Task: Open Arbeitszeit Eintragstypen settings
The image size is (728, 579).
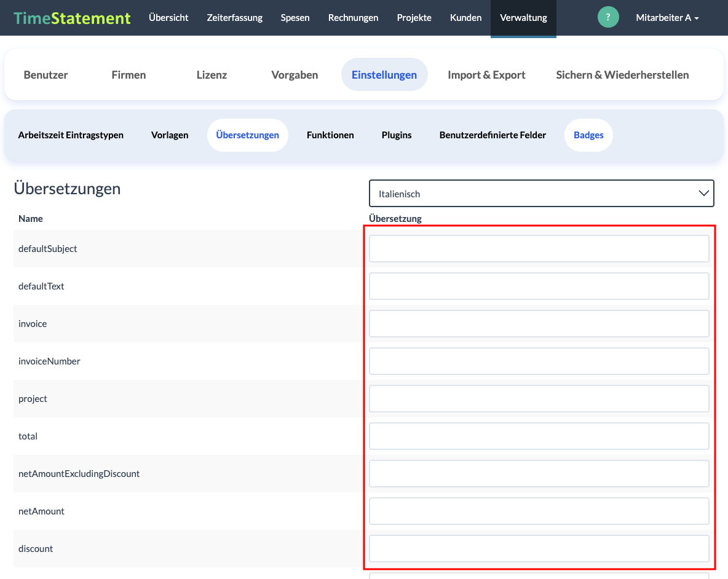Action: (71, 135)
